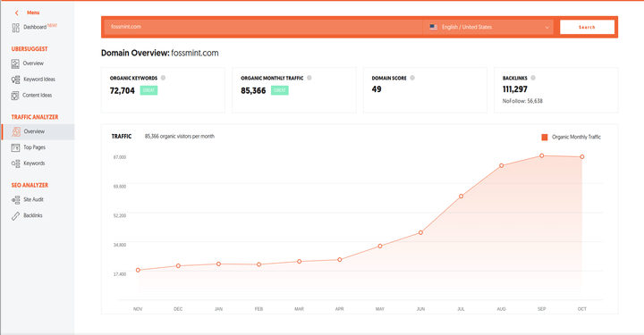644x335 pixels.
Task: Click the SEP data point on chart
Action: point(542,155)
